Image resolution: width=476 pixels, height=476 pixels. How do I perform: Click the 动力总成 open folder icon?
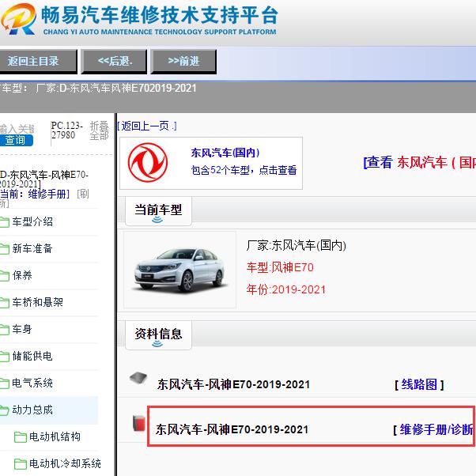tap(4, 410)
